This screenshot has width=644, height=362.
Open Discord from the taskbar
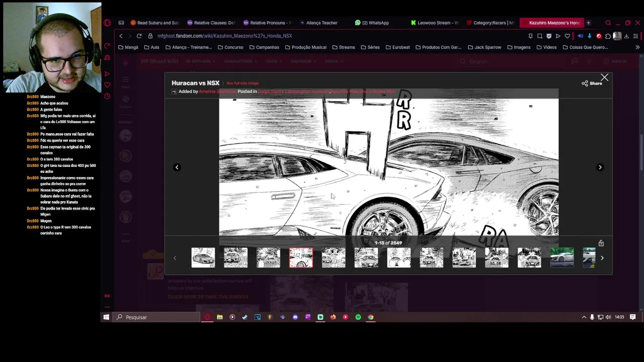coord(295,317)
